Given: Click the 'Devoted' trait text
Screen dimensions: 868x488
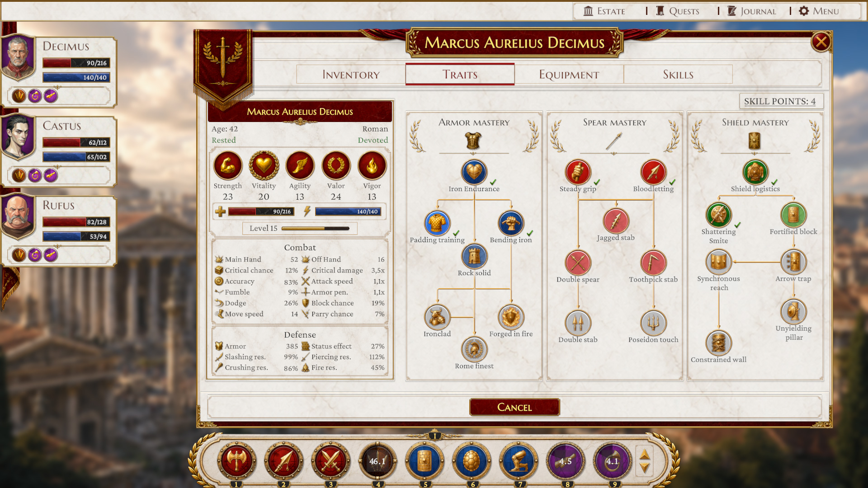Looking at the screenshot, I should coord(373,140).
